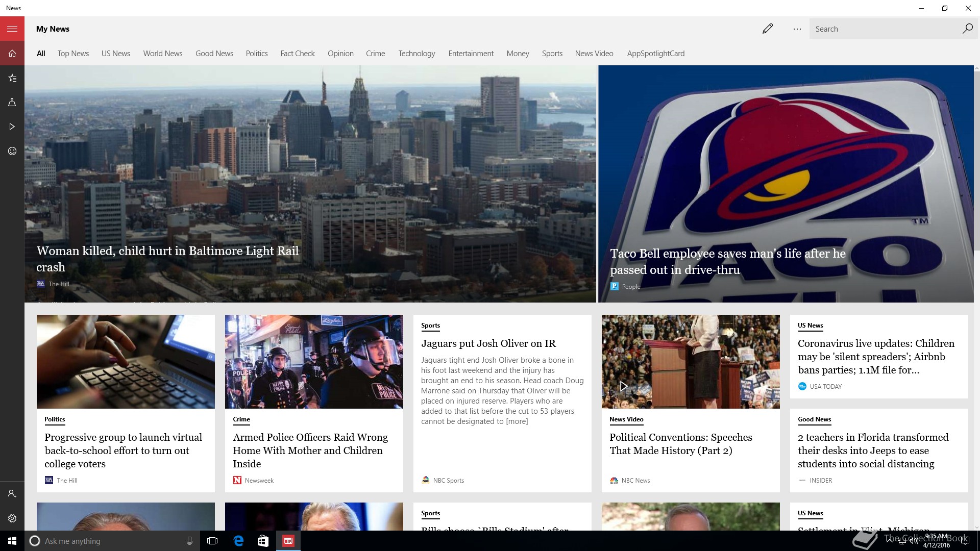
Task: Play the Political Conventions video
Action: pyautogui.click(x=623, y=386)
